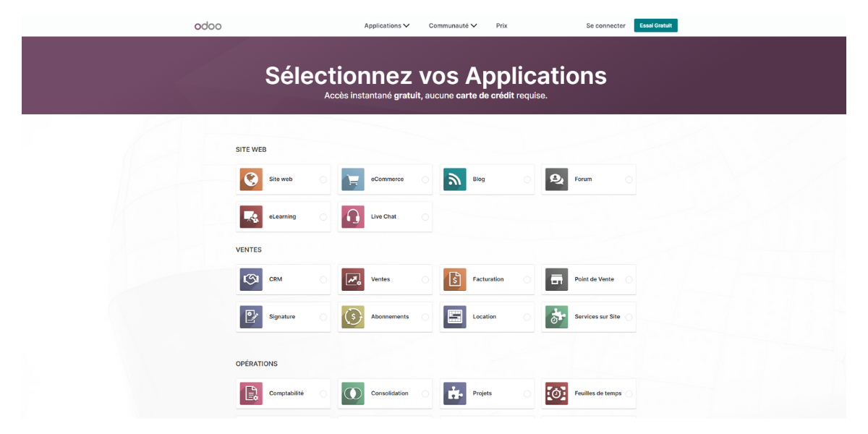Screen dimensions: 868x434
Task: Click the Essai Gratuit button
Action: click(x=655, y=25)
